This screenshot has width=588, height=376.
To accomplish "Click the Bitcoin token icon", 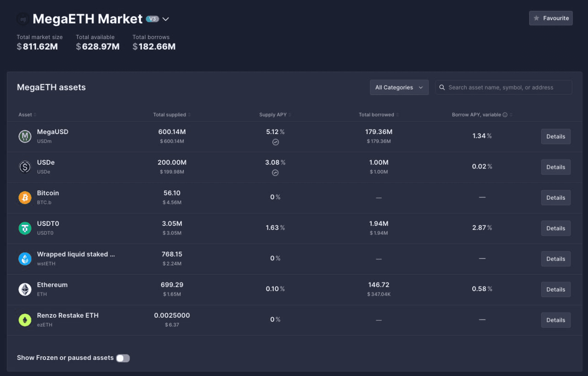I will point(25,197).
